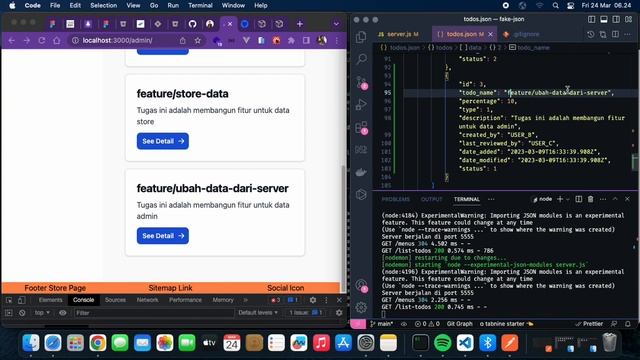Toggle DevTools device toolbar

tap(22, 300)
